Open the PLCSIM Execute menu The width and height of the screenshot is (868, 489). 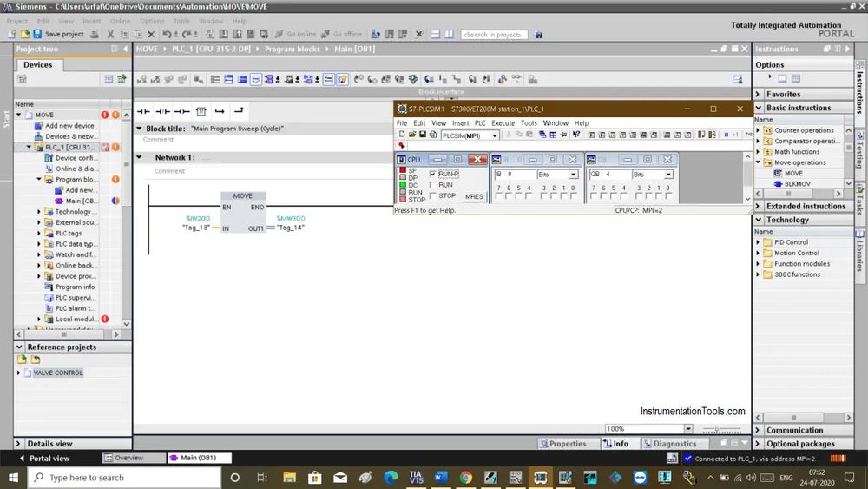point(503,123)
